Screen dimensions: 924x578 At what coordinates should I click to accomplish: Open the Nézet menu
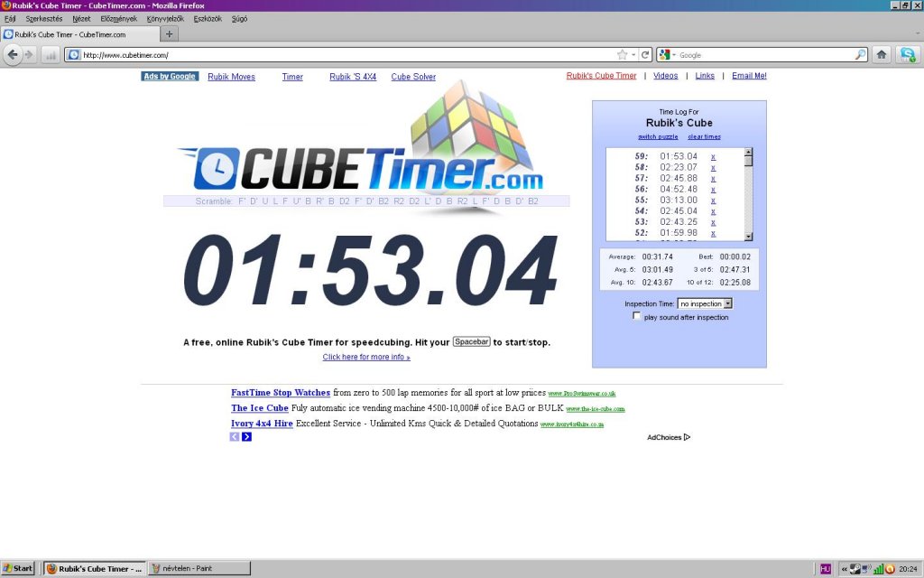pos(81,19)
